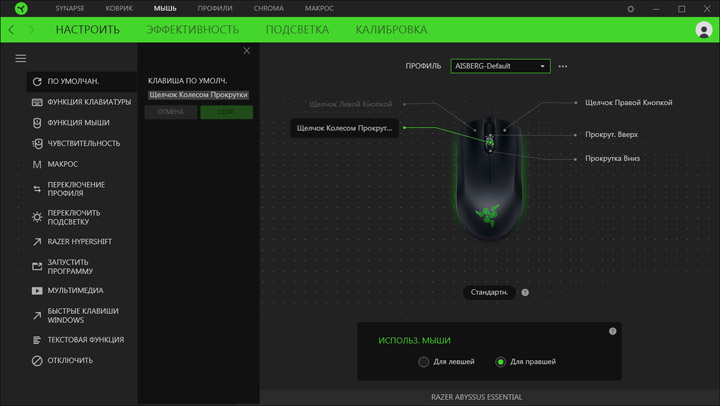
Task: Close the key assignment panel
Action: click(247, 51)
